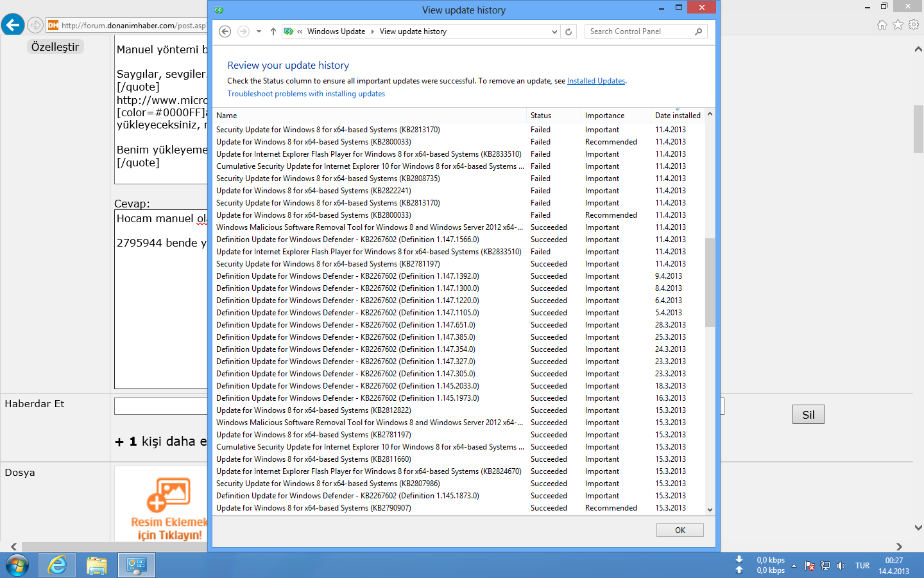
Task: Click in the Cevap reply text area
Action: (x=161, y=300)
